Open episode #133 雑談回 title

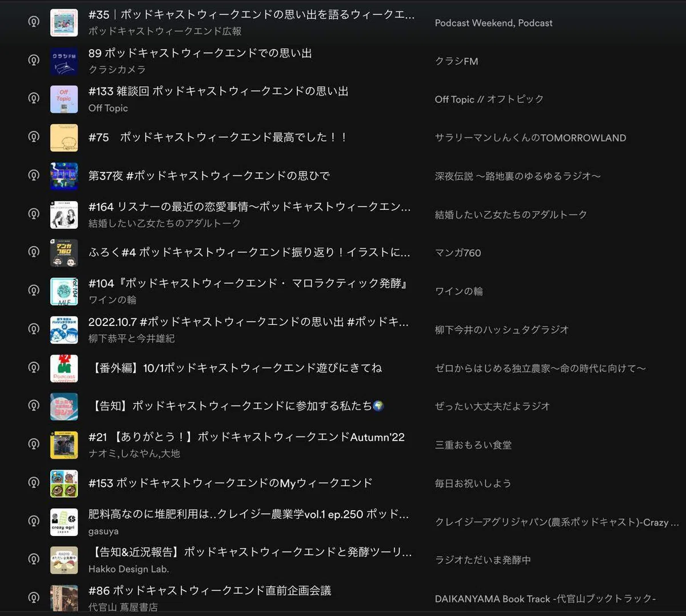tap(218, 91)
